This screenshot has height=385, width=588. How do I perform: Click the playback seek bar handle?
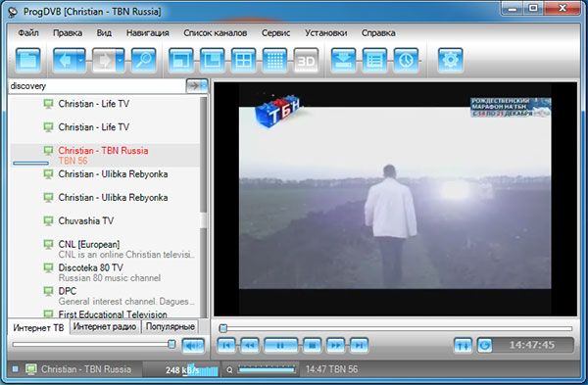coord(223,329)
